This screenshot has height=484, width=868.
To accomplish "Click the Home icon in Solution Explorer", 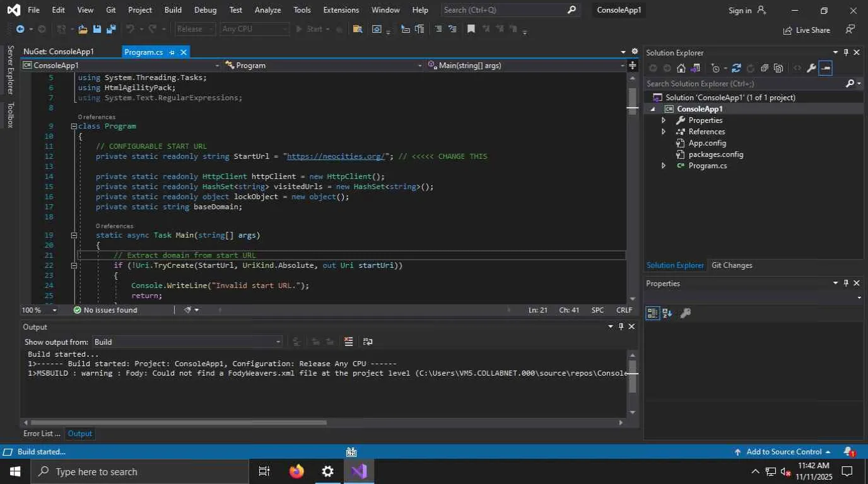I will click(681, 68).
